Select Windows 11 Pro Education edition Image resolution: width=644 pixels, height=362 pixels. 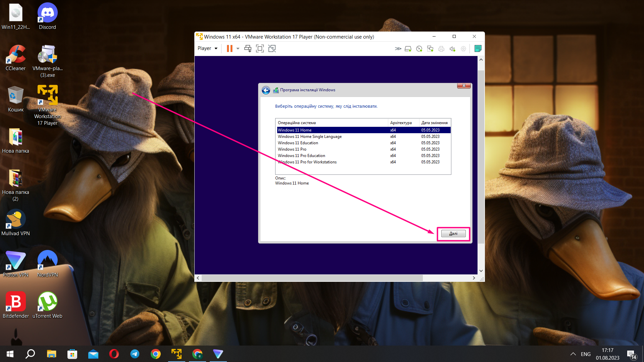(x=364, y=156)
